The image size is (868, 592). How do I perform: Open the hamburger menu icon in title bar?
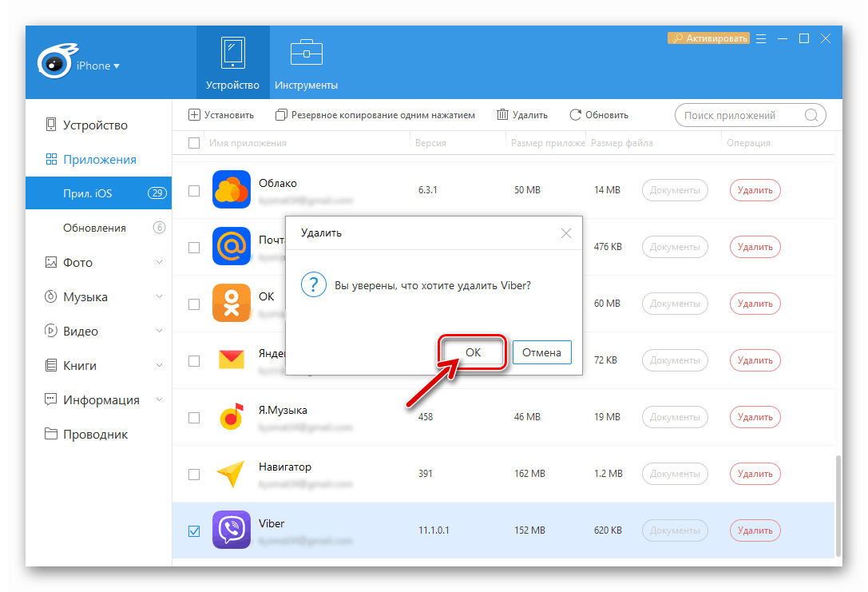pyautogui.click(x=761, y=39)
